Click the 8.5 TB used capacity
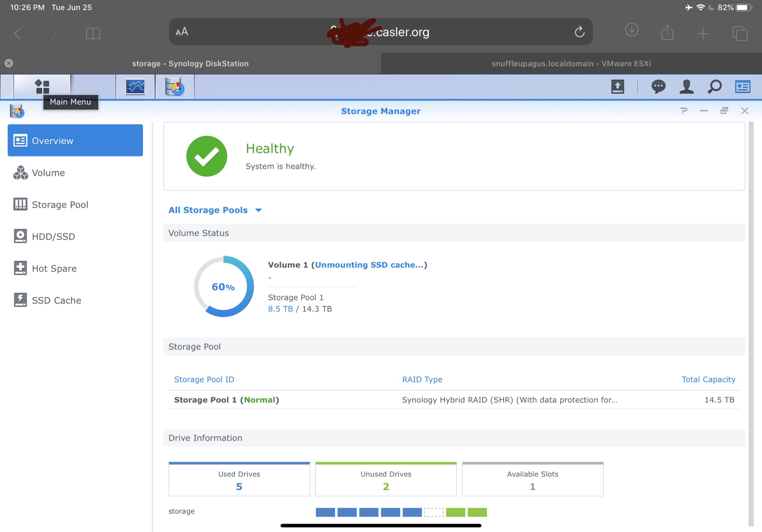762x532 pixels. tap(280, 309)
